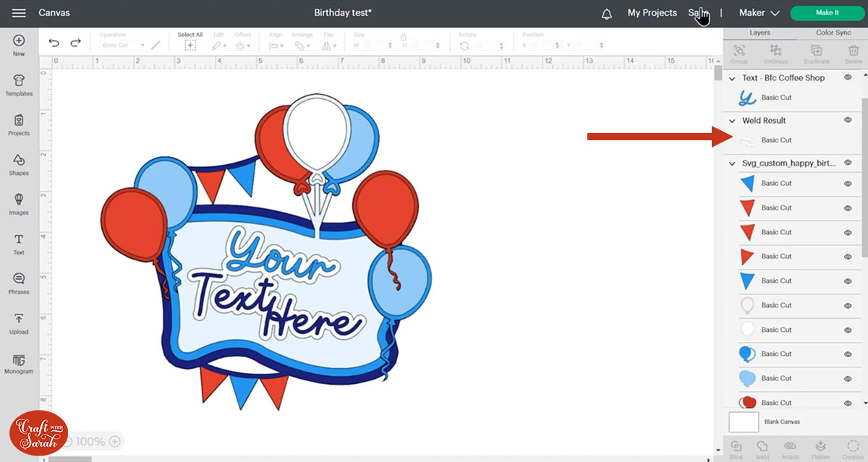868x462 pixels.
Task: Open the Images library
Action: (x=19, y=203)
